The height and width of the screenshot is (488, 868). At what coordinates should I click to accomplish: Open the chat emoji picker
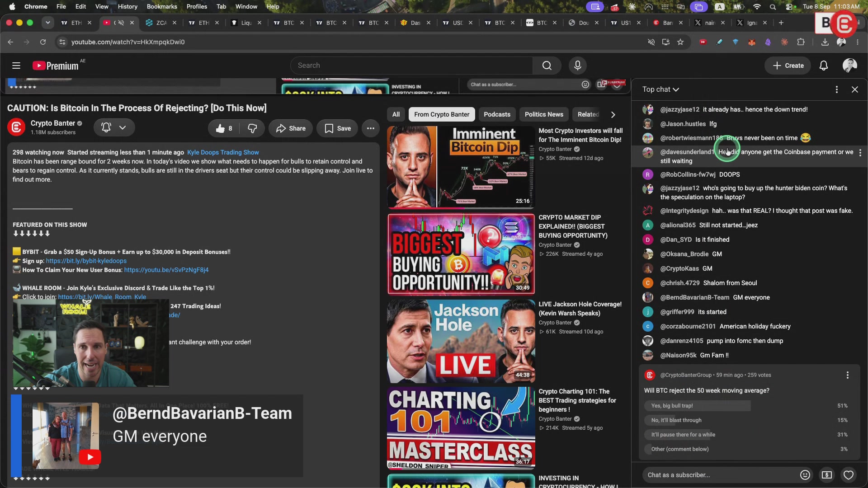pyautogui.click(x=805, y=475)
